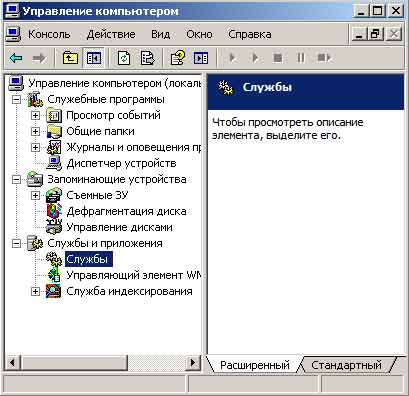
Task: Select Управление дисками tree label
Action: (x=119, y=227)
